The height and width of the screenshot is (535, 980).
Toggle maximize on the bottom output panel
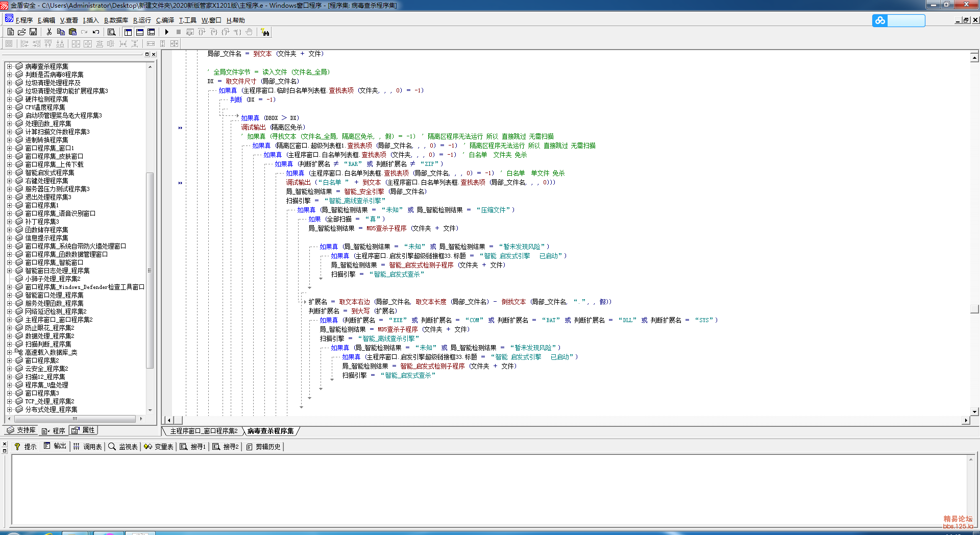(5, 451)
